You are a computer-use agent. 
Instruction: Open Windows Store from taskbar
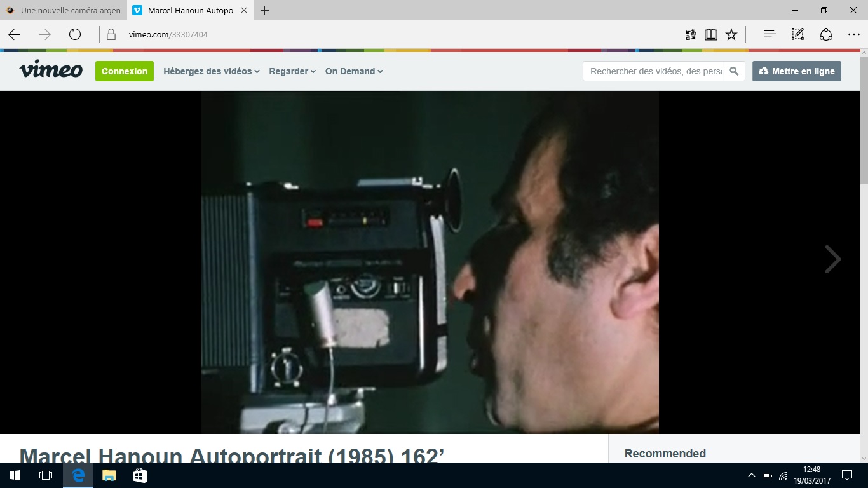click(140, 475)
